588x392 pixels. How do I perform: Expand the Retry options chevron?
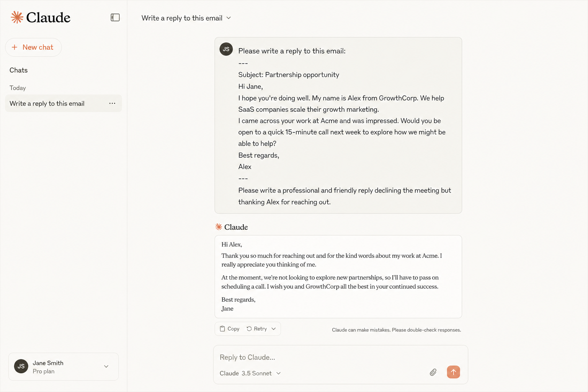[x=274, y=329]
